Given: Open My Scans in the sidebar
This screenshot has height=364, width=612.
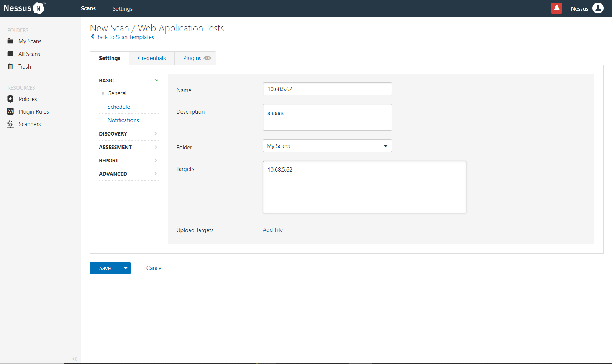Looking at the screenshot, I should point(30,41).
